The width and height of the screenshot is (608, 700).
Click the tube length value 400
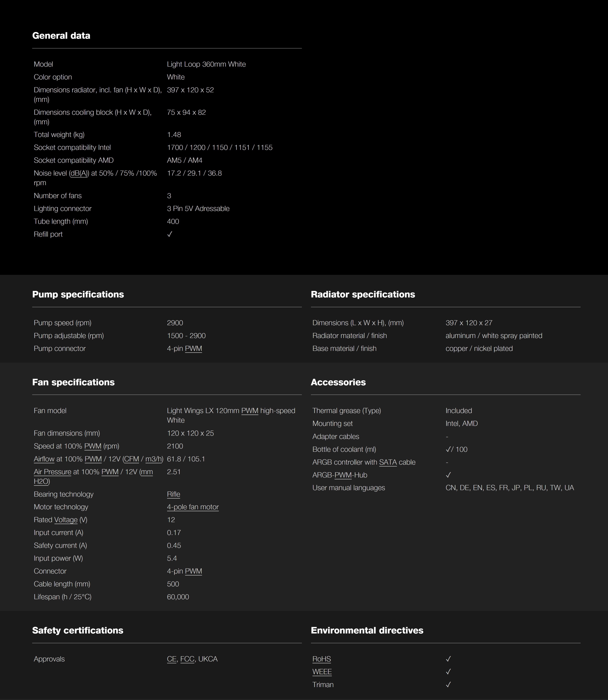tap(173, 222)
